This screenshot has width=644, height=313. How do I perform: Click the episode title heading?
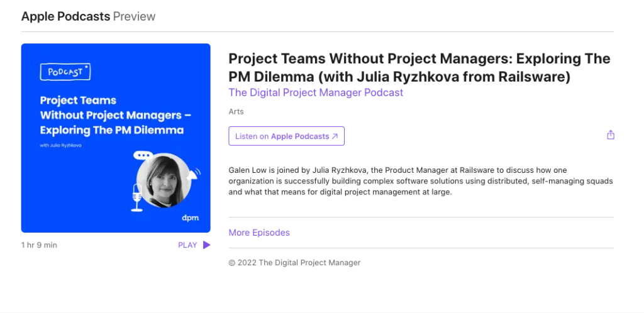coord(419,68)
